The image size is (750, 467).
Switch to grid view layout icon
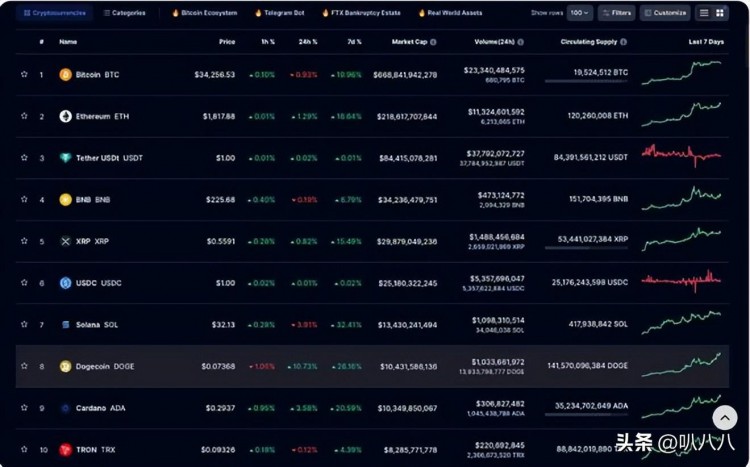click(720, 13)
